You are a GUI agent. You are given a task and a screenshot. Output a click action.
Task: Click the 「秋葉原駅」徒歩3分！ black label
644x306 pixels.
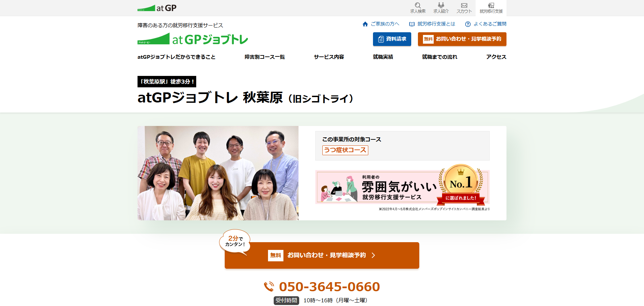point(167,82)
